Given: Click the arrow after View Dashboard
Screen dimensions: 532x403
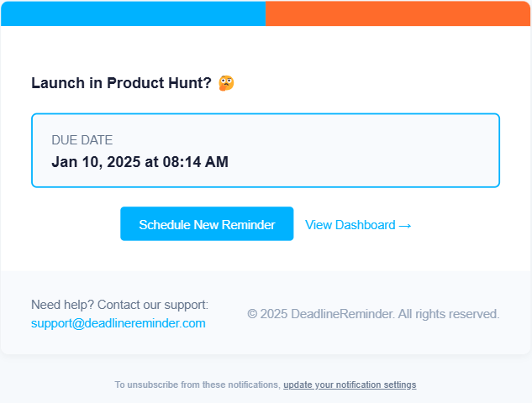Looking at the screenshot, I should 405,225.
